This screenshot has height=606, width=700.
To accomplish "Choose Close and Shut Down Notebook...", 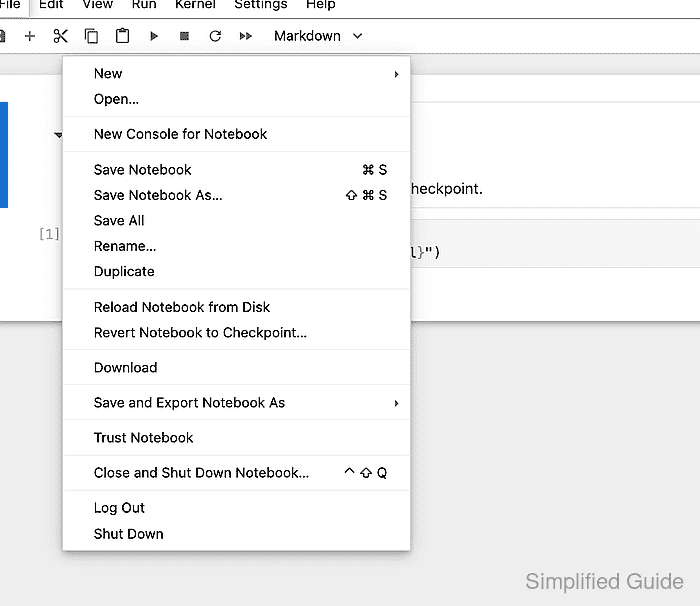I will click(236, 473).
